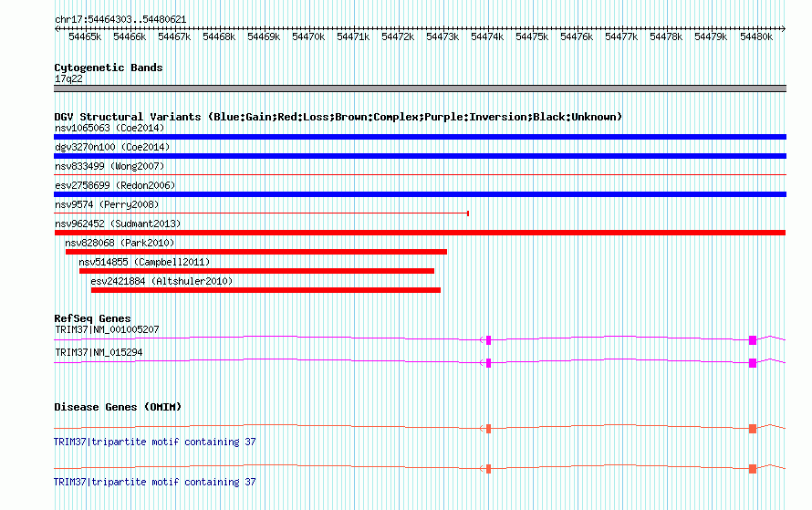The width and height of the screenshot is (812, 510).
Task: Click the nsv962452 (Sudmant2013) variant label
Action: (x=118, y=224)
